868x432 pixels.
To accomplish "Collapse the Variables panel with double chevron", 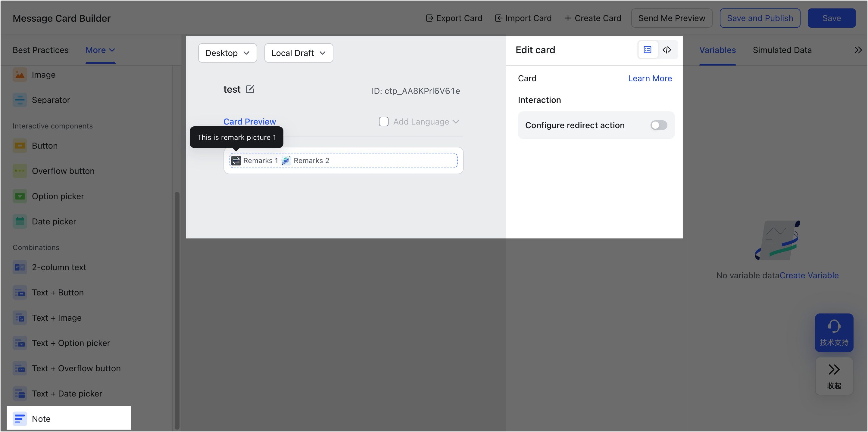I will click(858, 50).
